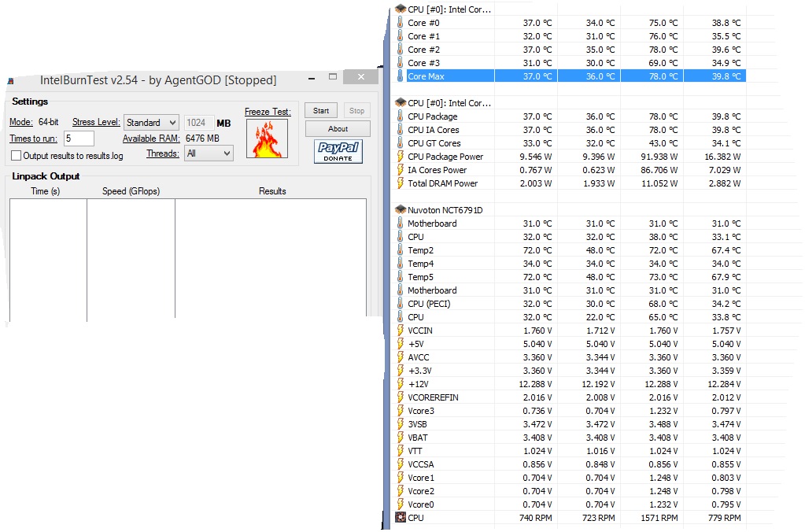This screenshot has width=805, height=532.
Task: Click the Temp4 thermometer icon
Action: pos(401,263)
